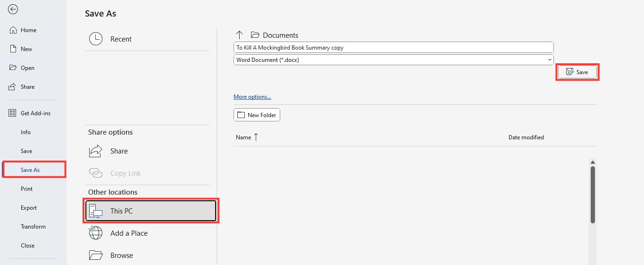Select the Save As sidebar item
This screenshot has height=265, width=644.
(x=33, y=170)
